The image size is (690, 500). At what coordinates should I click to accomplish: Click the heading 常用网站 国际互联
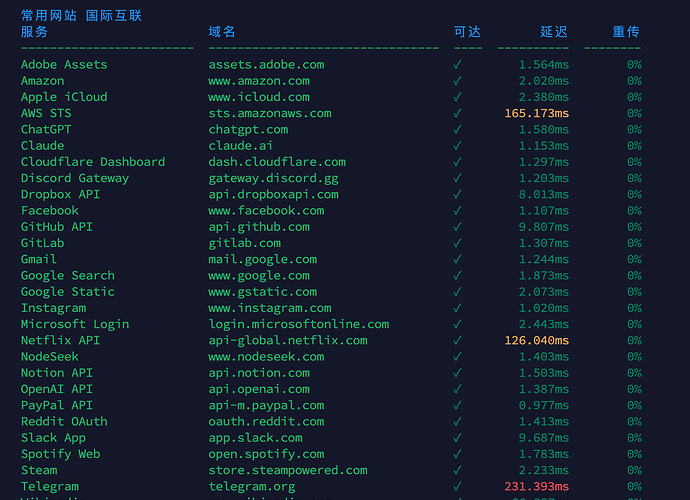pos(81,15)
